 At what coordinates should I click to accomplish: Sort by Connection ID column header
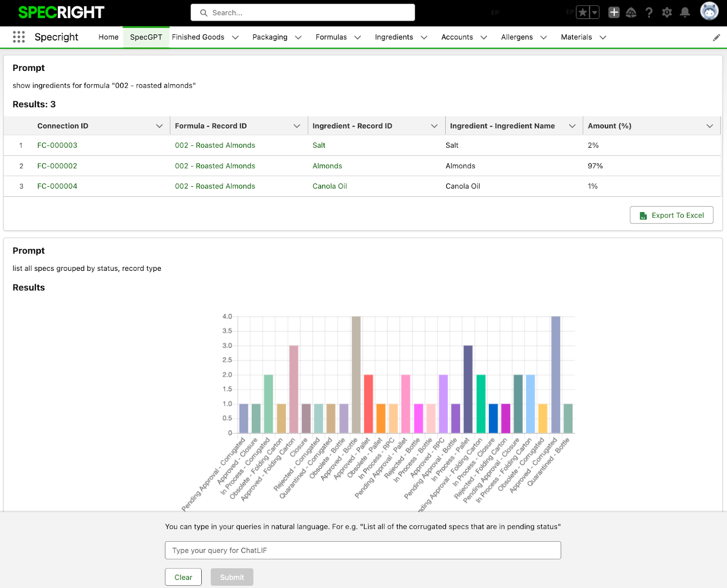(63, 126)
